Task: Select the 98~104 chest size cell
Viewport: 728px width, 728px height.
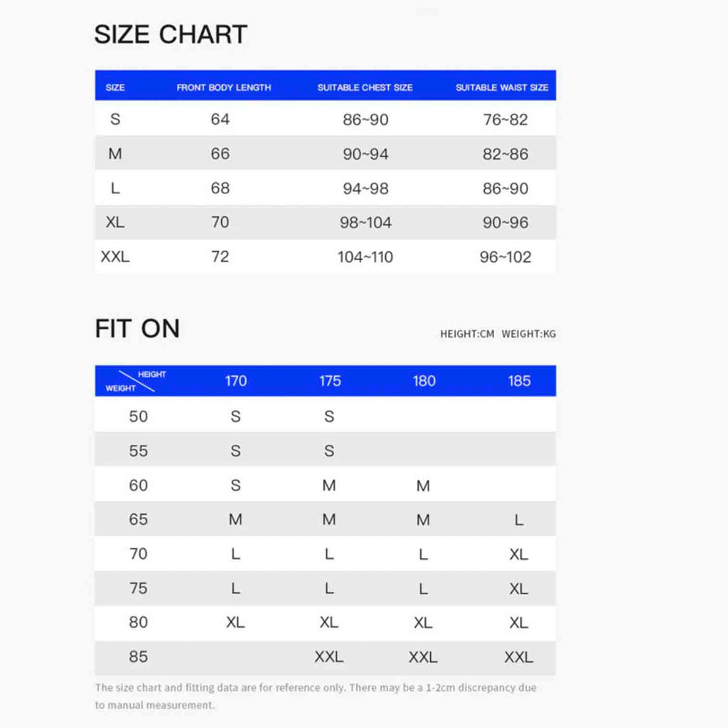Action: coord(365,223)
